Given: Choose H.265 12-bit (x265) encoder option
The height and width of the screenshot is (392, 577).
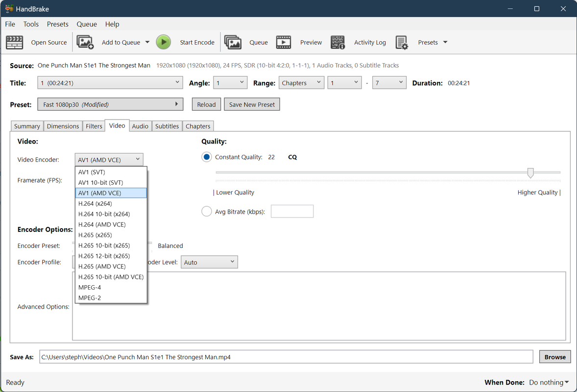Looking at the screenshot, I should point(111,256).
